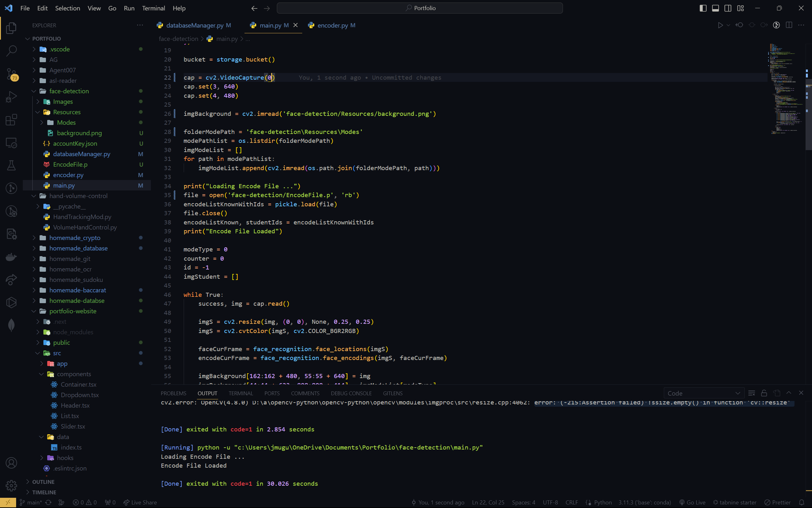Open Header.tsx in explorer

(86, 406)
